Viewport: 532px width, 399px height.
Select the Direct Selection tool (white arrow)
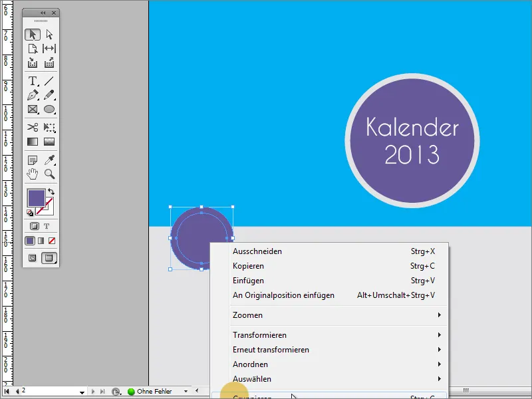49,35
